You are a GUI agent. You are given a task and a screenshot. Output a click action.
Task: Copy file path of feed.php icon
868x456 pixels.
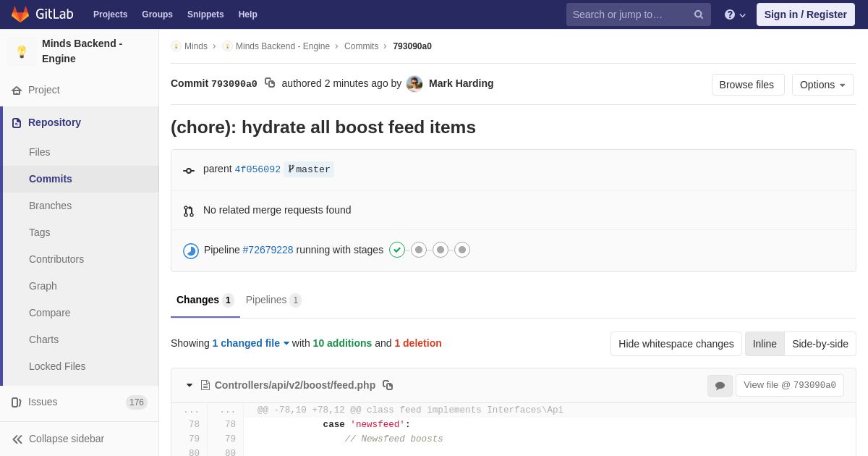388,385
